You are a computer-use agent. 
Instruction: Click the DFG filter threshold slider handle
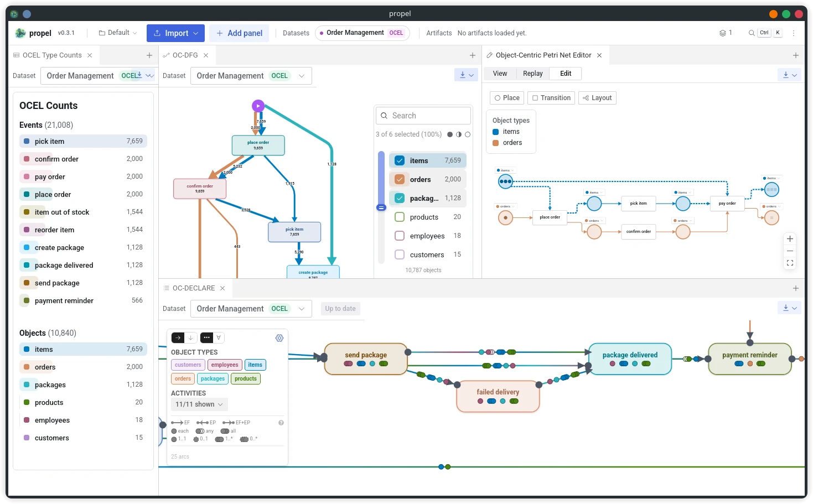(381, 207)
